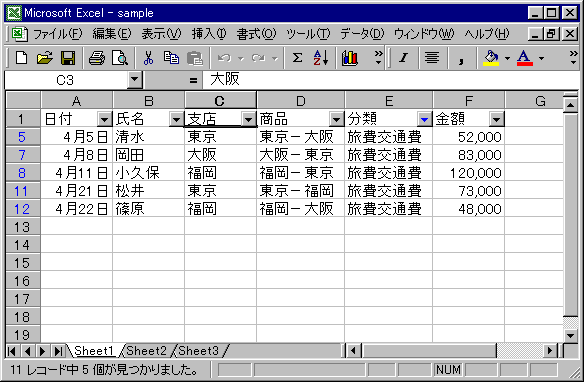Click the formula bar equals button
The height and width of the screenshot is (382, 584).
193,80
